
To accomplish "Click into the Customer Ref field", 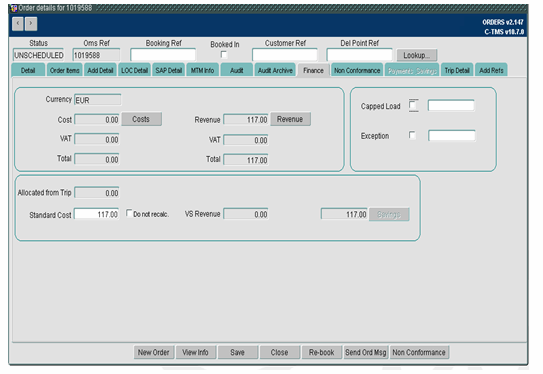I will click(x=285, y=55).
